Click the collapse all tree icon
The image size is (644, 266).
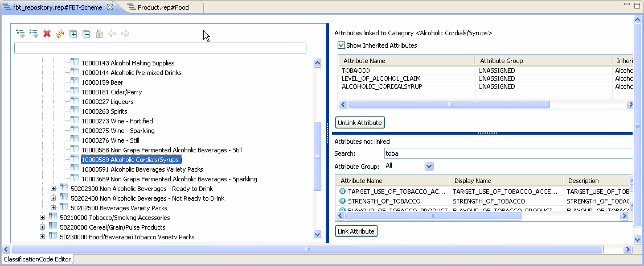(86, 34)
